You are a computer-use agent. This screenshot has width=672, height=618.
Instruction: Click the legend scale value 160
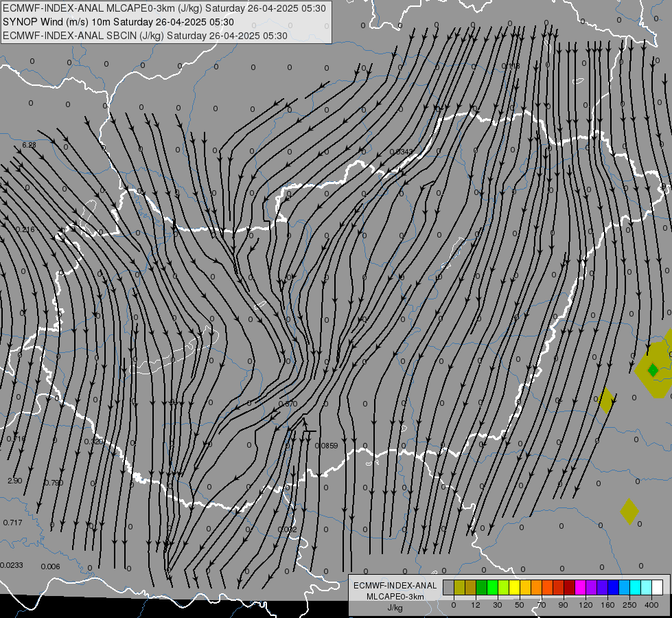click(607, 605)
